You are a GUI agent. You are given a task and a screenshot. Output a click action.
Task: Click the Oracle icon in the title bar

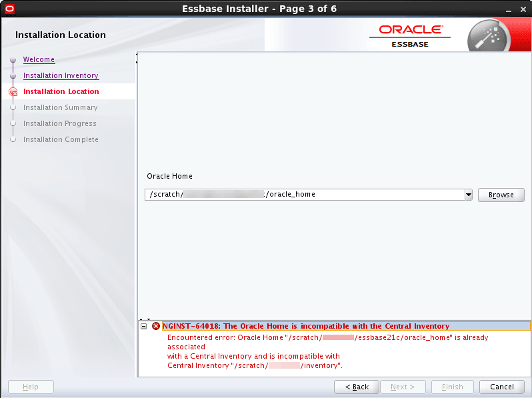9,9
